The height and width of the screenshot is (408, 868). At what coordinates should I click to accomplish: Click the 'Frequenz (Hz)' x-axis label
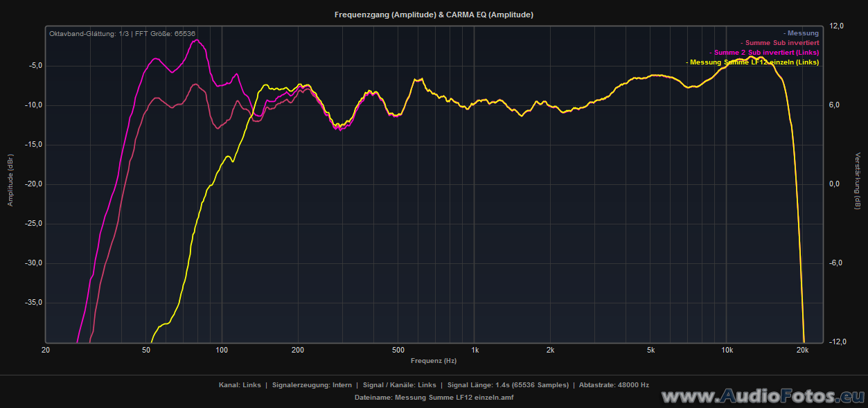[434, 361]
